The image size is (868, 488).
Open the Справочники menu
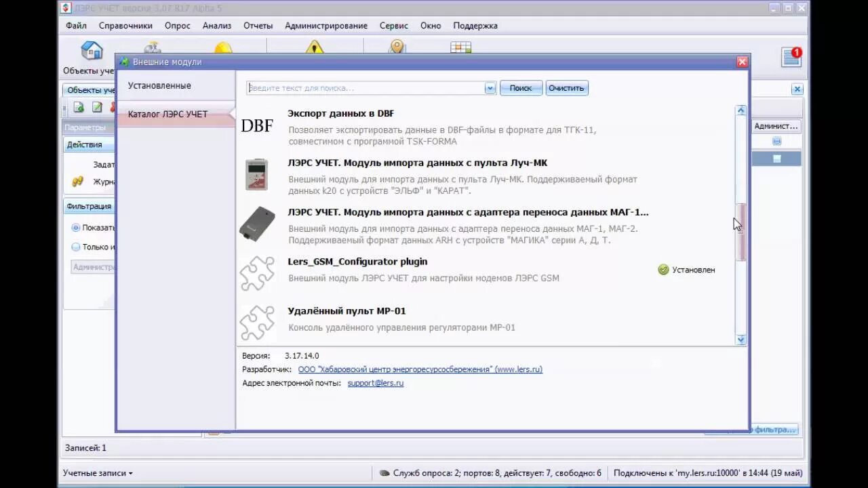point(125,26)
